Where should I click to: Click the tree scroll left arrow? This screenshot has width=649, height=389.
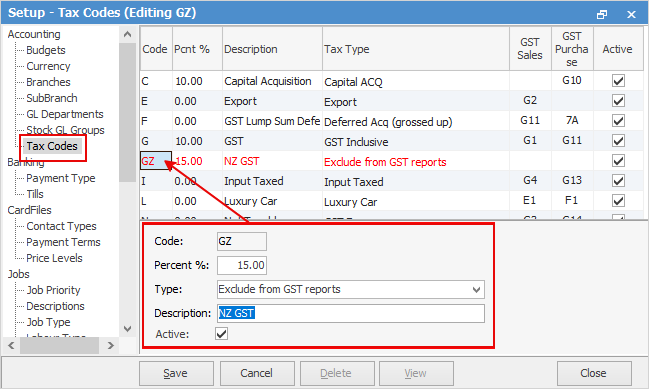click(11, 345)
